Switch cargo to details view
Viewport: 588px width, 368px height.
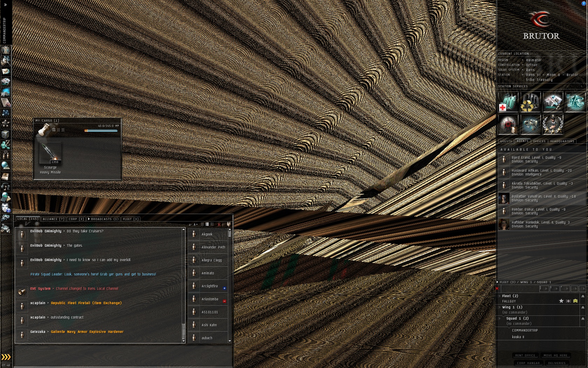(58, 130)
